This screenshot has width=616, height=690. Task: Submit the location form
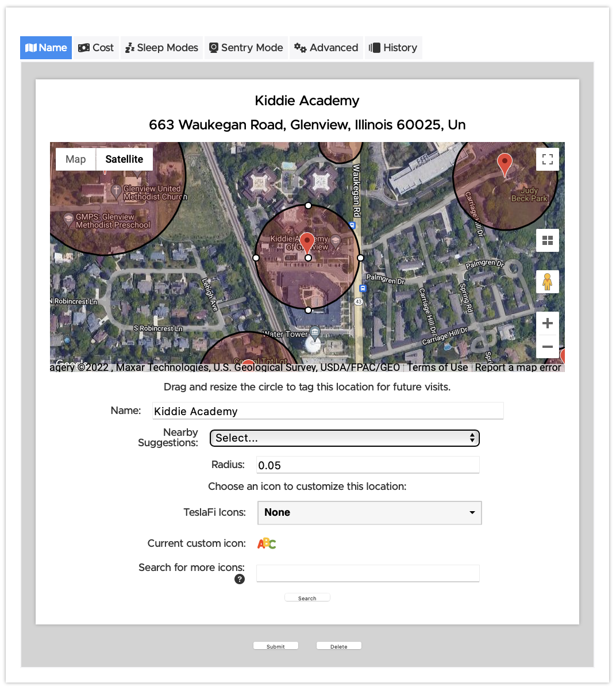point(276,646)
